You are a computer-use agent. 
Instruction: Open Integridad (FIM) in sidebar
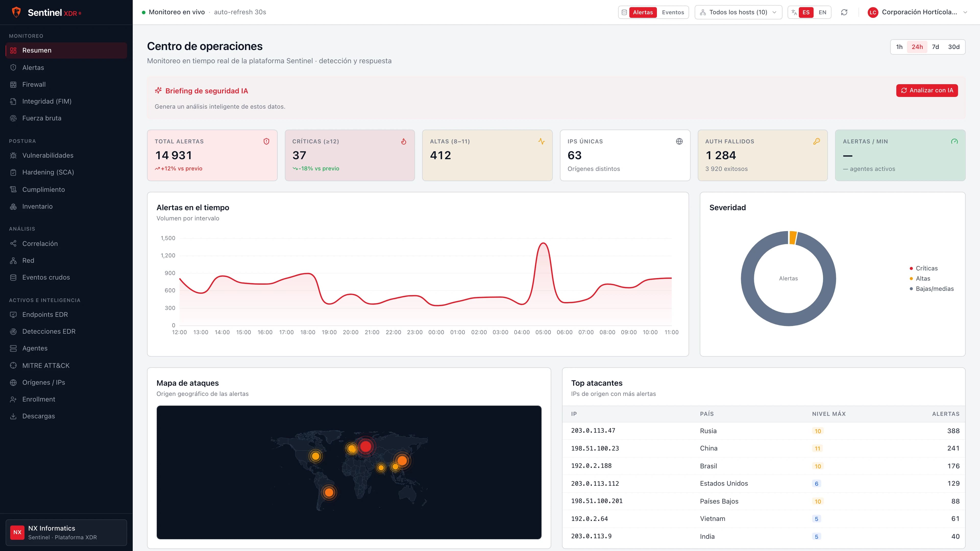click(66, 101)
